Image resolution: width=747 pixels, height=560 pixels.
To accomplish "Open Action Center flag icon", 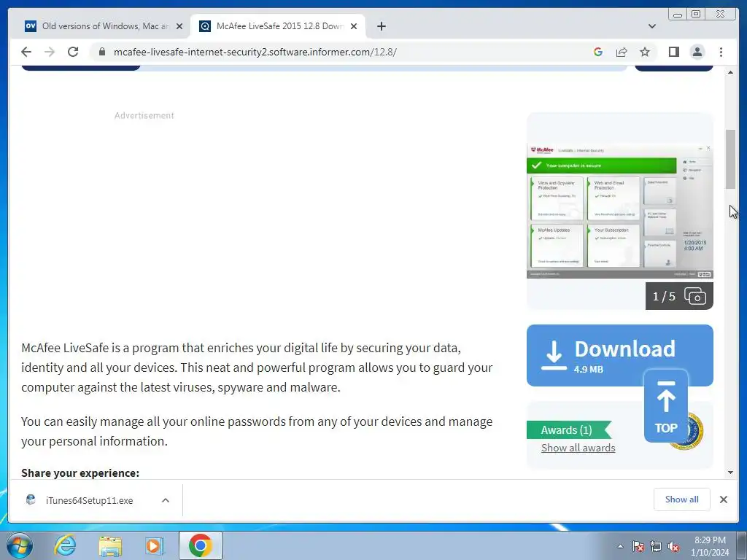I will pos(638,546).
